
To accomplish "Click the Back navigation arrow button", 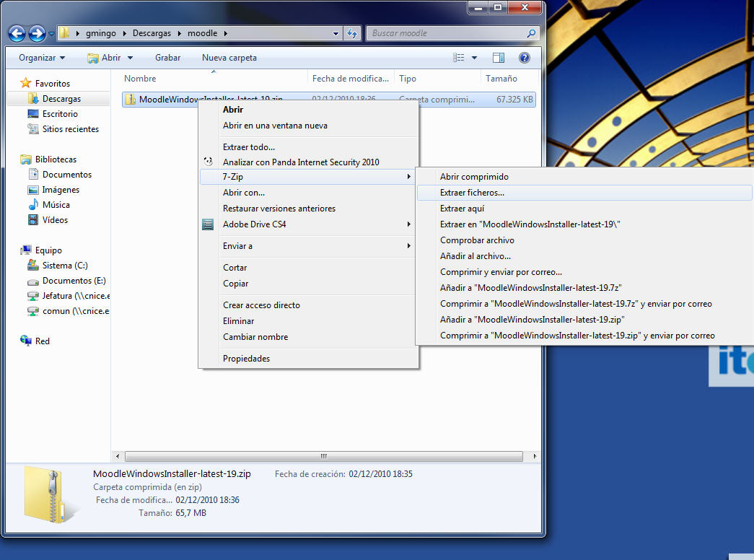I will coord(17,33).
